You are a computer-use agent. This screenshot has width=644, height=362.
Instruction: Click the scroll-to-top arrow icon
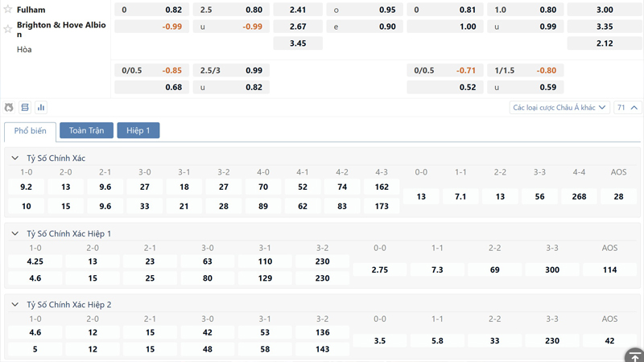634,355
